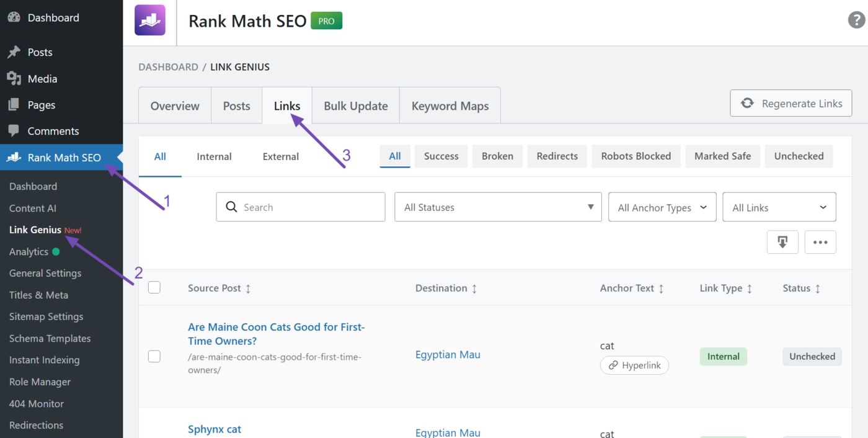Sort by Status arrows icon
Image resolution: width=868 pixels, height=438 pixels.
[817, 288]
